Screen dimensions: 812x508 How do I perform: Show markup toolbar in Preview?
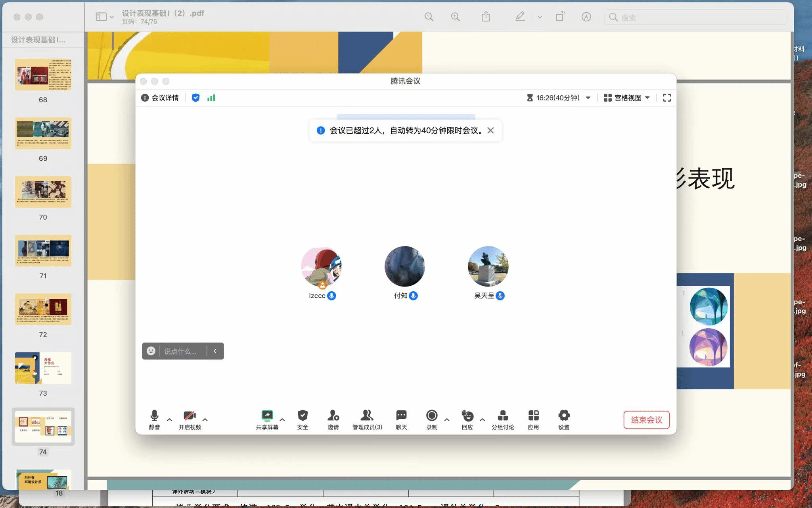point(586,17)
